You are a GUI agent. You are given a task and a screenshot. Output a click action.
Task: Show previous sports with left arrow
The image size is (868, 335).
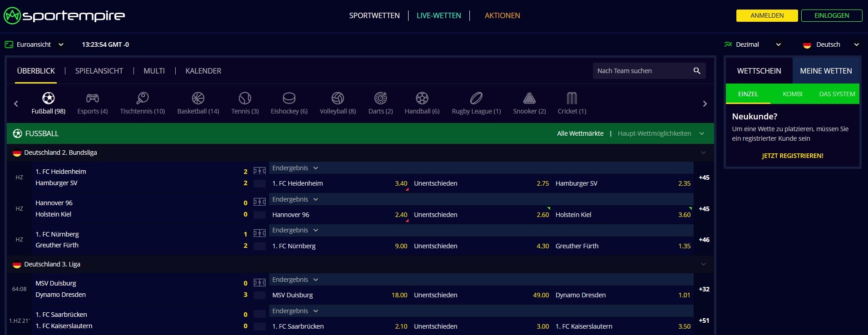(16, 104)
